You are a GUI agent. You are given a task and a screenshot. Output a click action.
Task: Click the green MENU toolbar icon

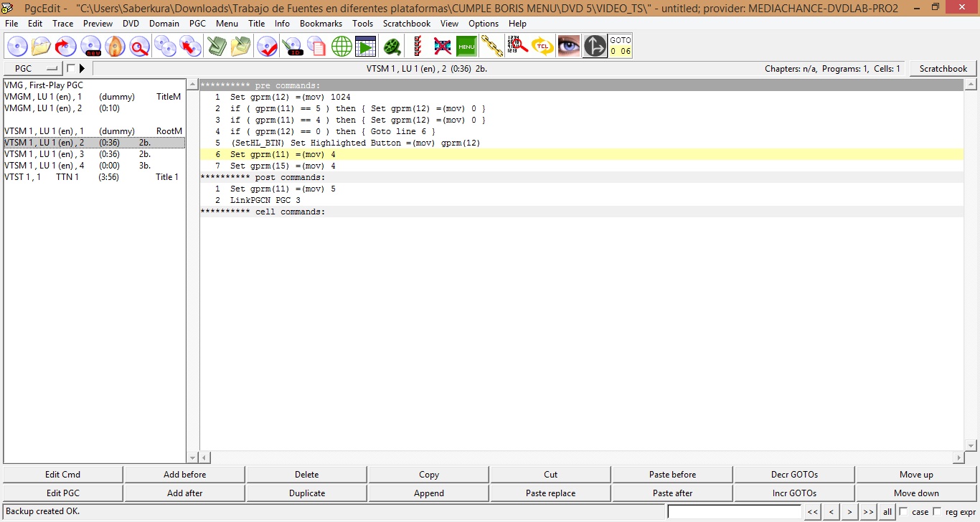click(466, 47)
